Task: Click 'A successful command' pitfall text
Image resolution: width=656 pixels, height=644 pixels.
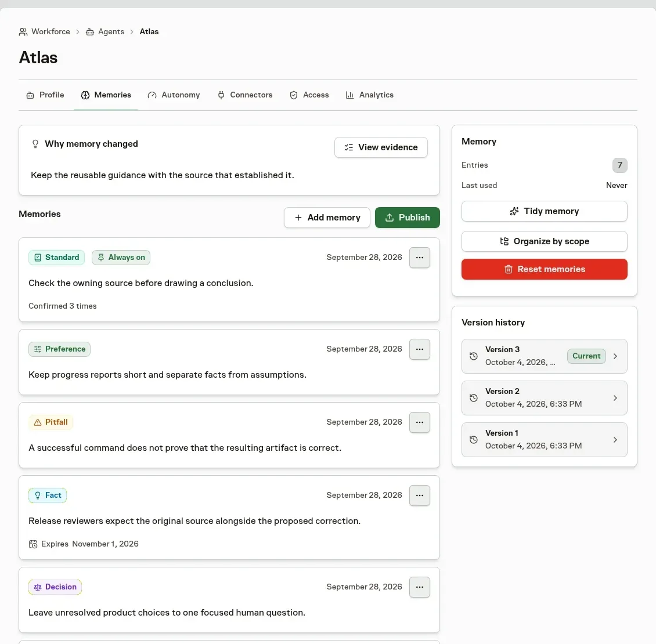Action: tap(185, 448)
